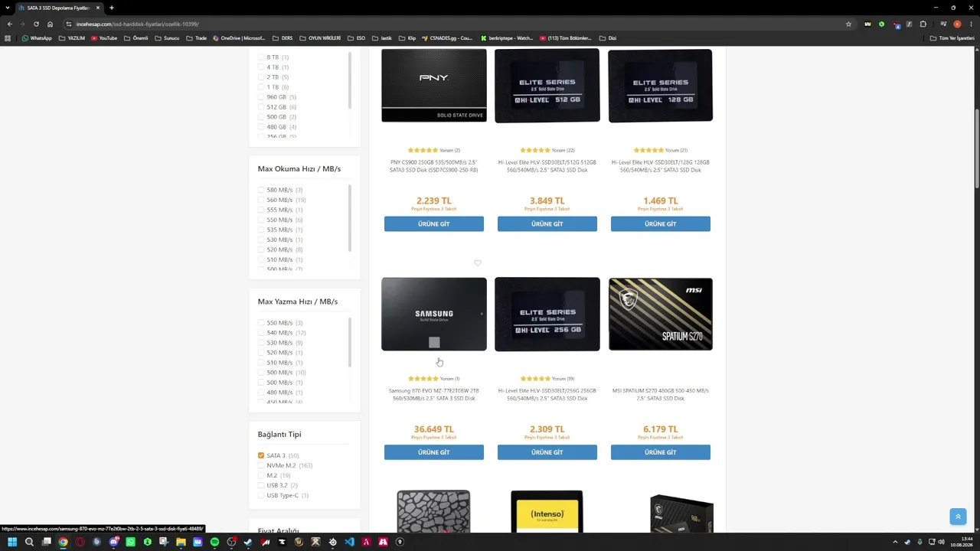Tick the USB Type-C connection filter

click(x=261, y=495)
